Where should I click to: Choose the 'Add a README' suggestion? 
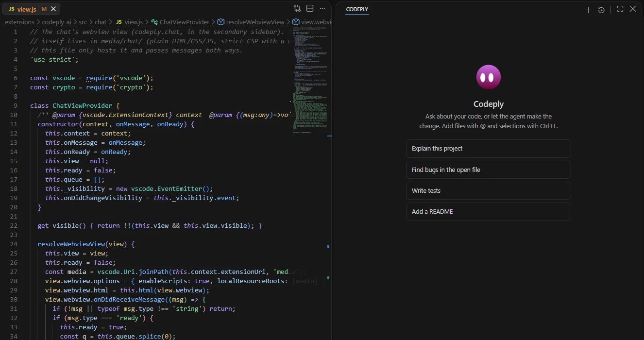click(x=488, y=211)
